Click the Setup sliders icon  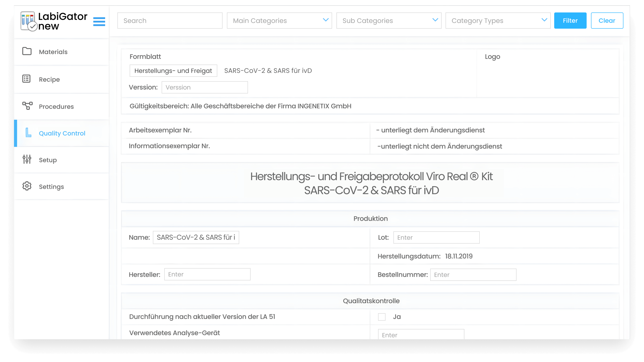27,159
